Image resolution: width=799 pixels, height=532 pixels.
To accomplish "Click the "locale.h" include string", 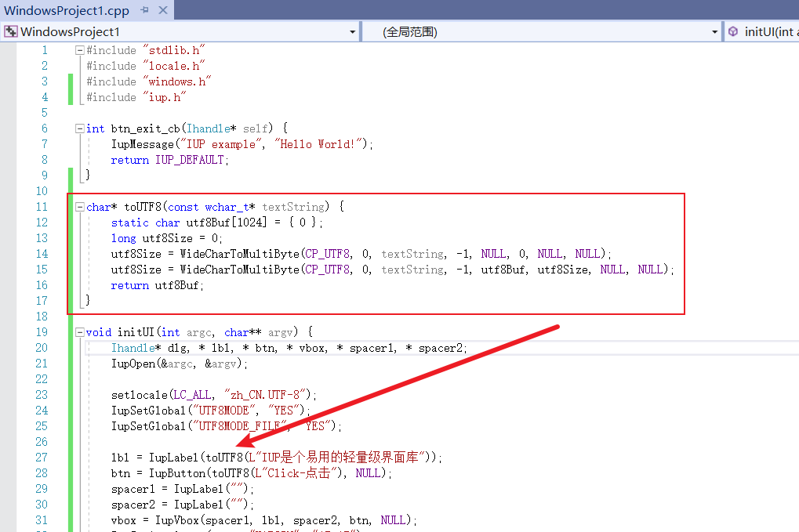I will pos(174,66).
